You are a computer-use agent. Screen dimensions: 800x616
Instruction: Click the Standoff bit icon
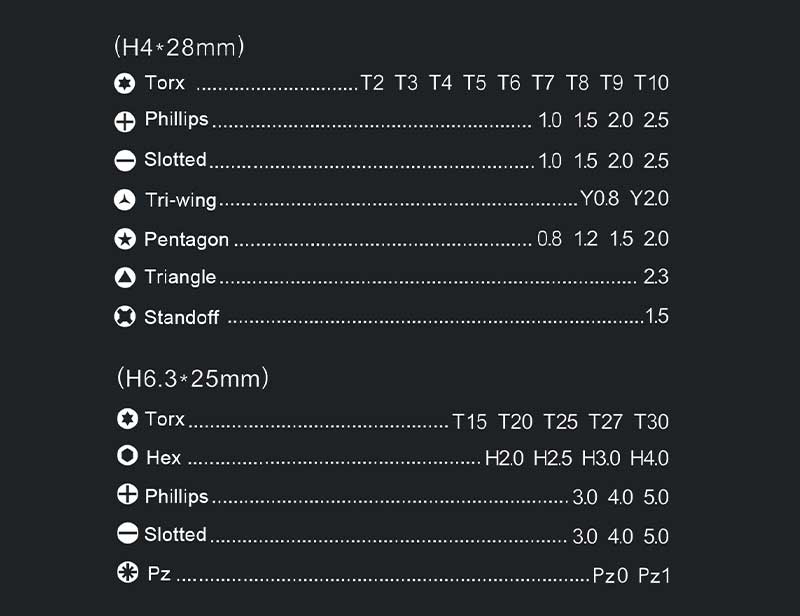[124, 316]
